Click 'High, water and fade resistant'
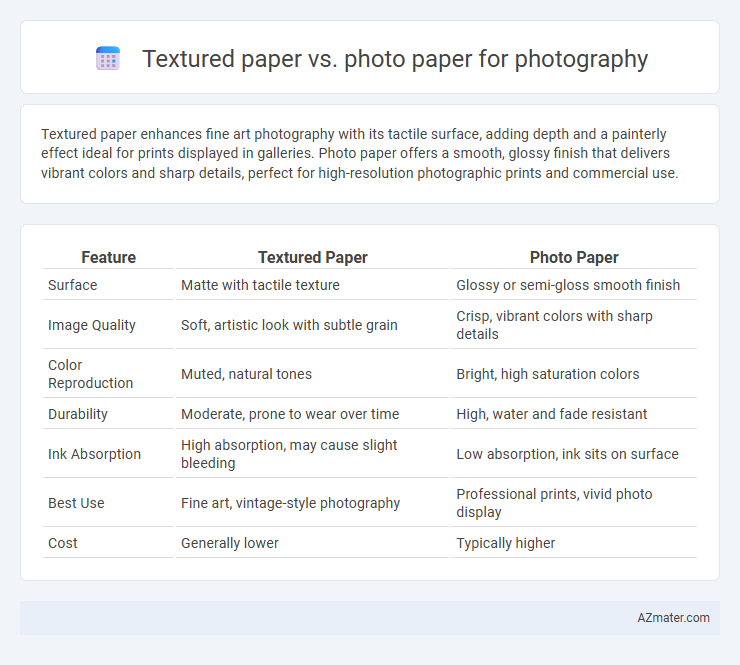The width and height of the screenshot is (740, 665). 552,414
